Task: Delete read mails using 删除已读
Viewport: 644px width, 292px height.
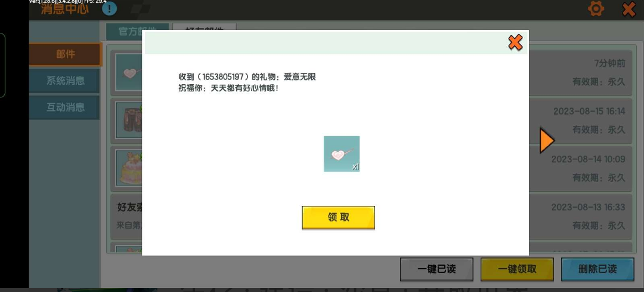Action: pos(597,269)
